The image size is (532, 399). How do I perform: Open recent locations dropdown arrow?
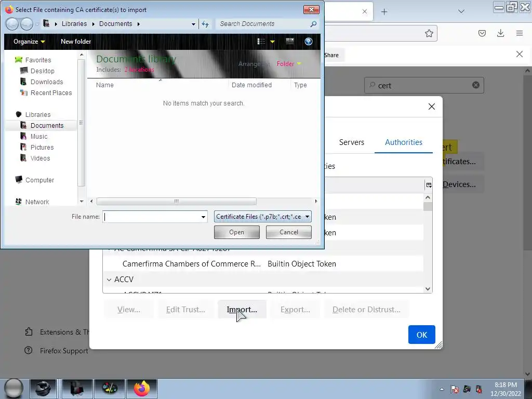click(x=37, y=24)
